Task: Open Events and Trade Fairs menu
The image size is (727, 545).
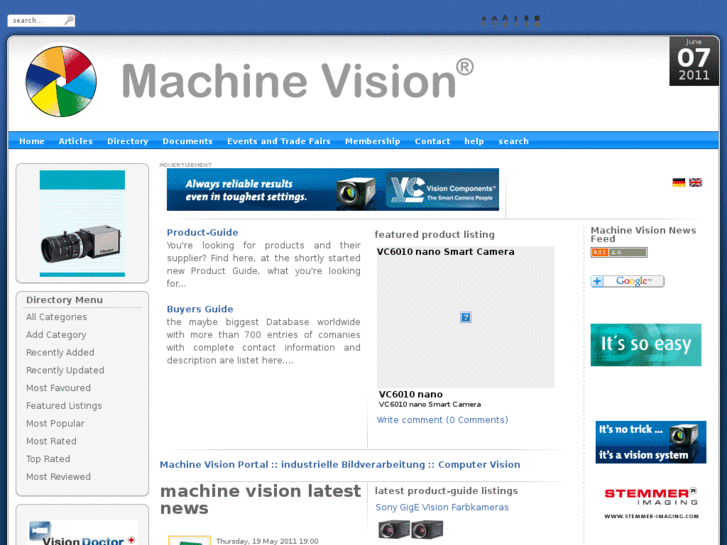Action: click(279, 141)
